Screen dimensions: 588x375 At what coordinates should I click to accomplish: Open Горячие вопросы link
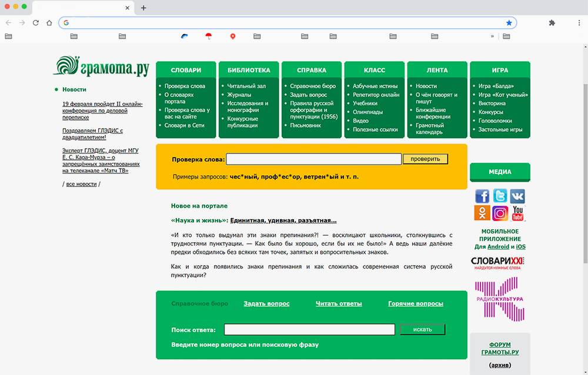(416, 303)
